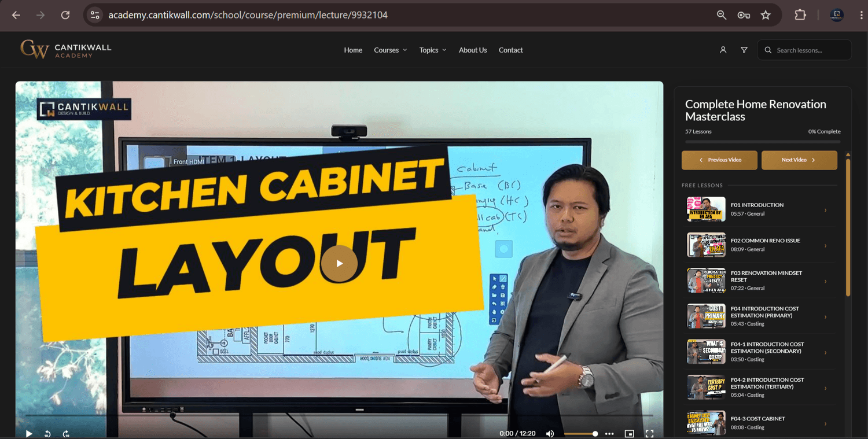
Task: Click the F01 Introduction thumbnail
Action: pos(706,209)
